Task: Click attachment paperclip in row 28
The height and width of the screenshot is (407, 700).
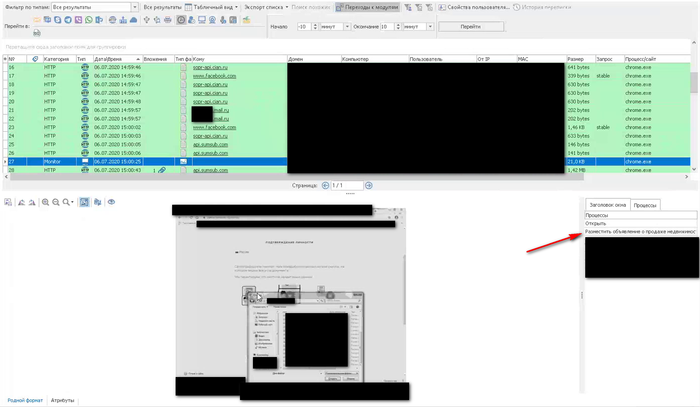Action: click(x=162, y=170)
